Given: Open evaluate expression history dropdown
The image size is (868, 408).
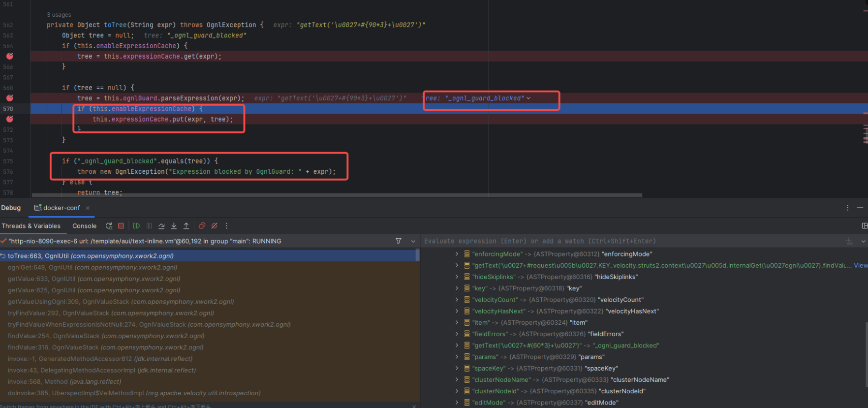Looking at the screenshot, I should (863, 241).
